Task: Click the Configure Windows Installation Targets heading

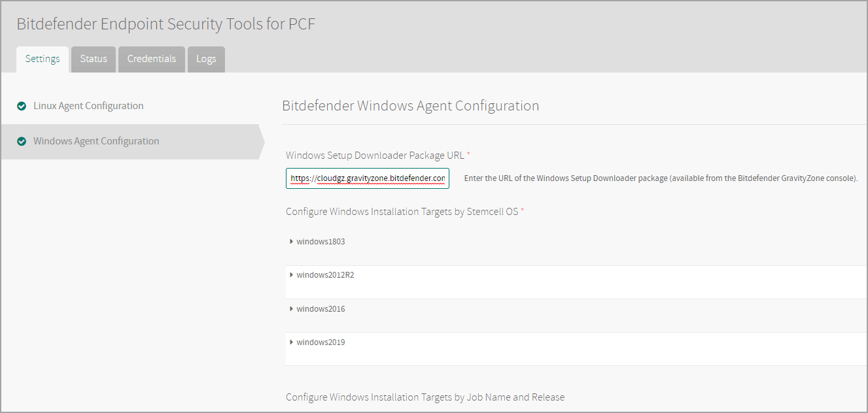Action: tap(425, 397)
